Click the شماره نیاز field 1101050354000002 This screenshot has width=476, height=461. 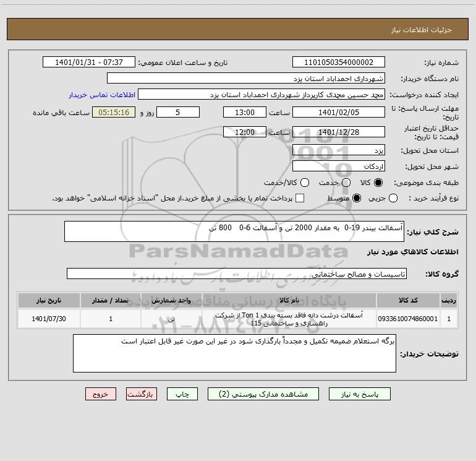click(x=339, y=62)
